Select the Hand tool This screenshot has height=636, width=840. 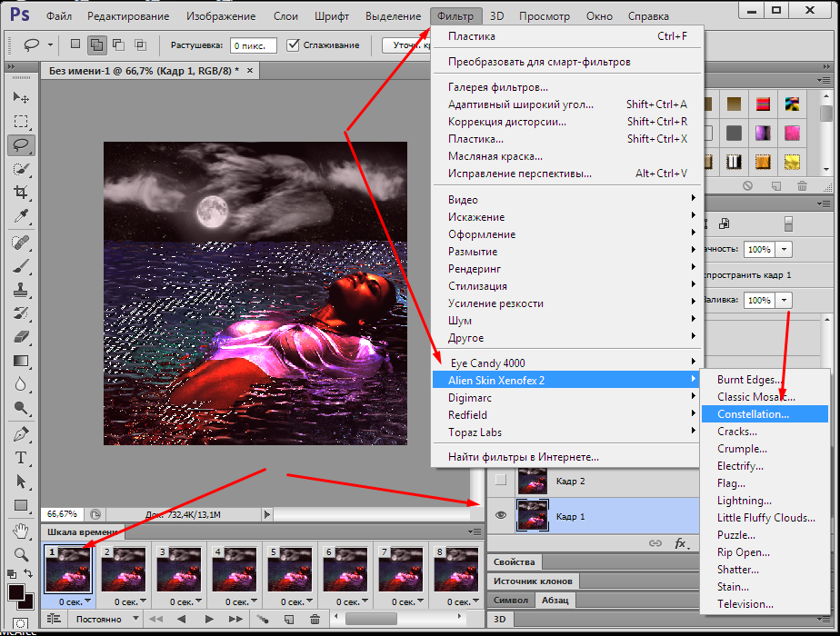20,530
